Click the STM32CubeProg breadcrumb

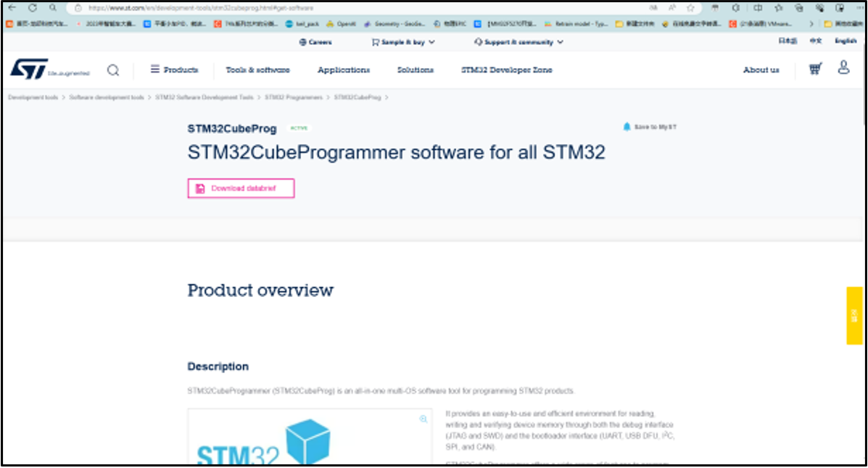click(357, 97)
